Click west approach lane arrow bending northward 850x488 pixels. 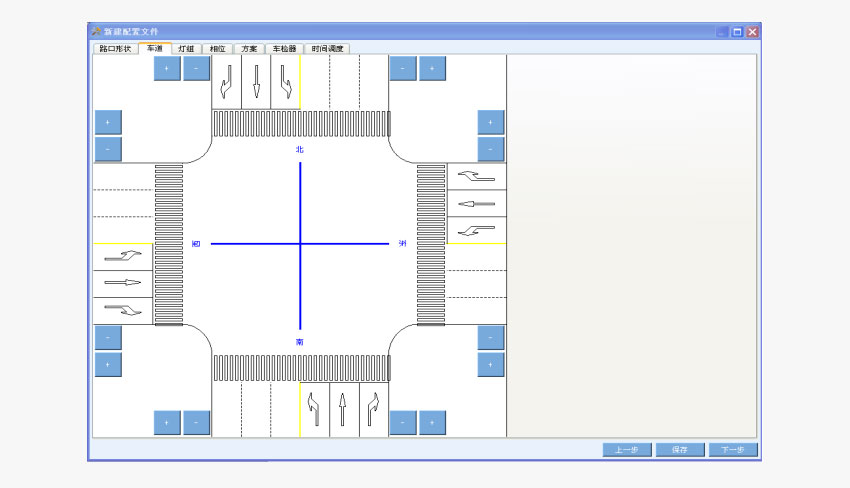tap(123, 257)
